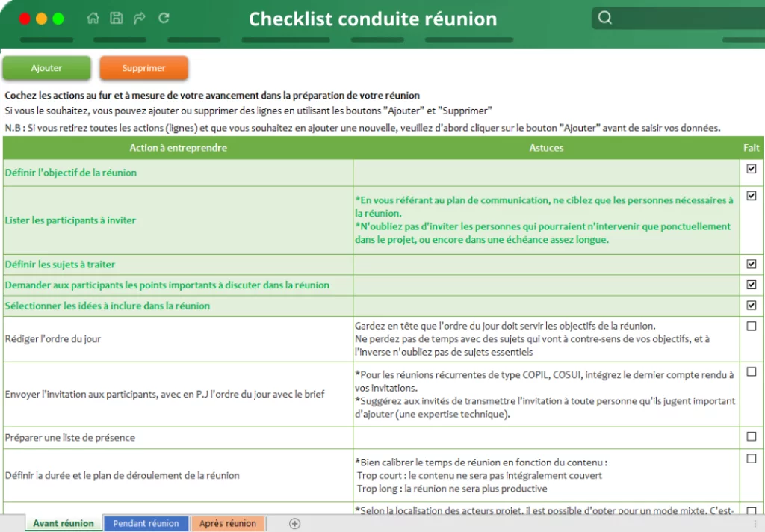Click the orange Supprimer button
Image resolution: width=765 pixels, height=532 pixels.
[x=144, y=68]
